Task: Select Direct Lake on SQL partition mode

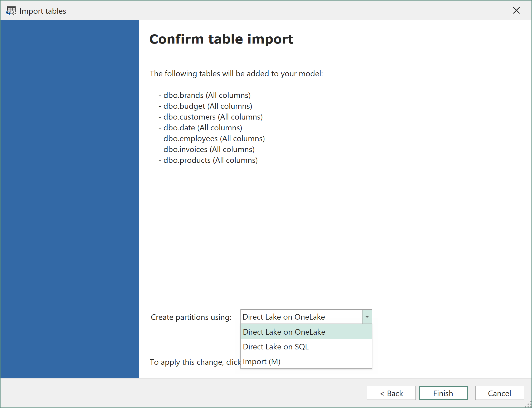Action: point(275,347)
